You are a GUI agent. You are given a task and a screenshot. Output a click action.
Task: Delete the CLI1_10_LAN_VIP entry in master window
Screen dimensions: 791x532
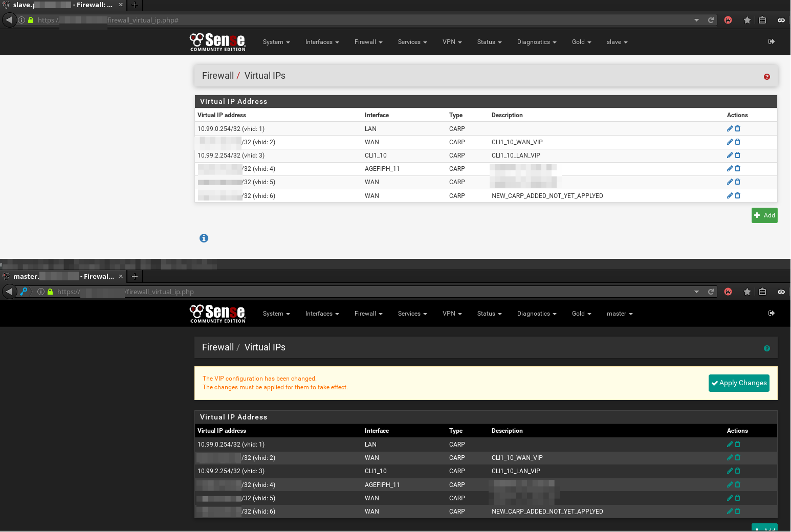(737, 471)
